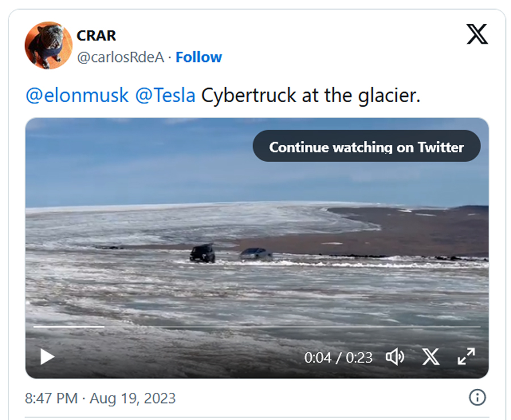Open the @carlosRdeA handle
Viewport: 511px width, 420px height.
click(121, 57)
